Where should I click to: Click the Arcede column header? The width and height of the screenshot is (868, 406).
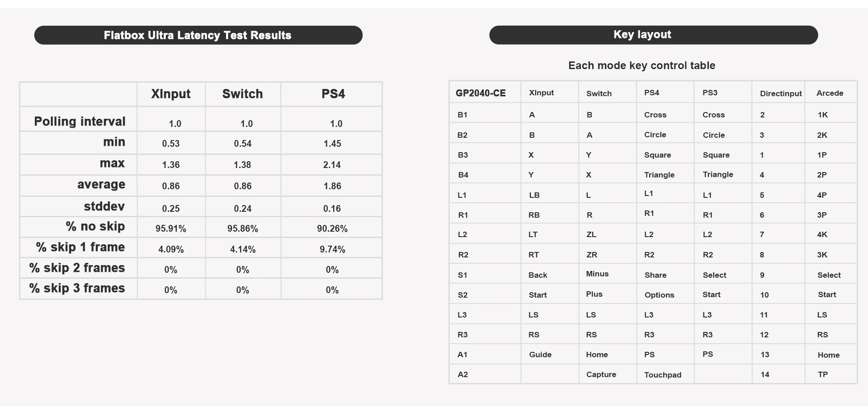830,93
